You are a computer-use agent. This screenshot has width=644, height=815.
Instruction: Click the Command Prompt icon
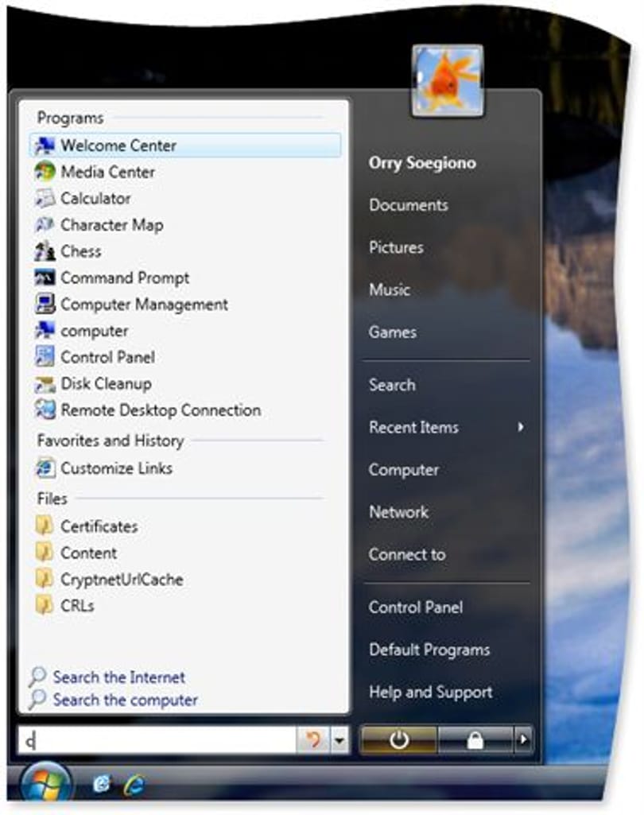(x=45, y=278)
